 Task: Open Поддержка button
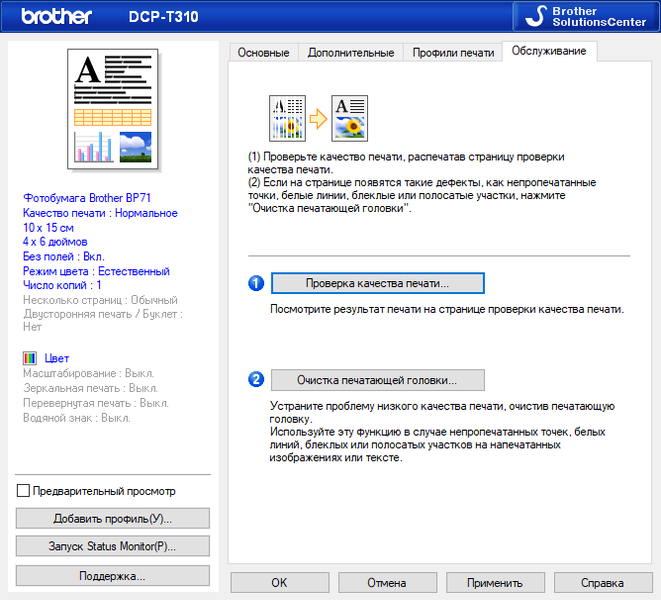click(x=113, y=576)
